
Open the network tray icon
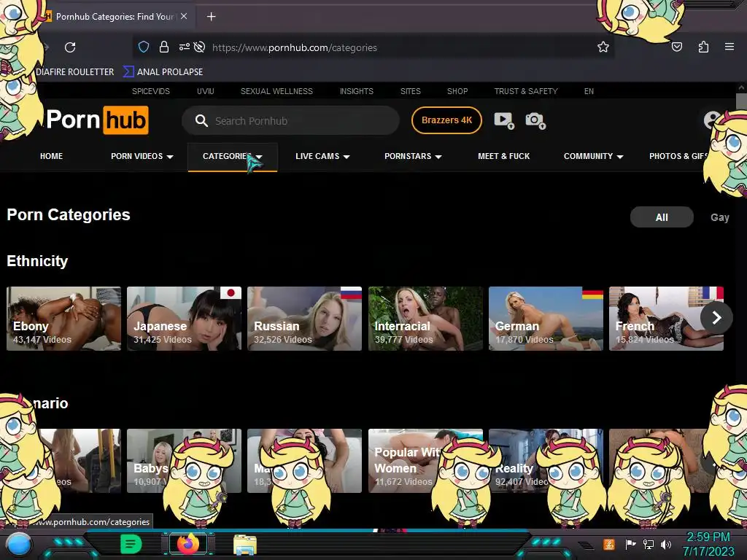(x=648, y=544)
